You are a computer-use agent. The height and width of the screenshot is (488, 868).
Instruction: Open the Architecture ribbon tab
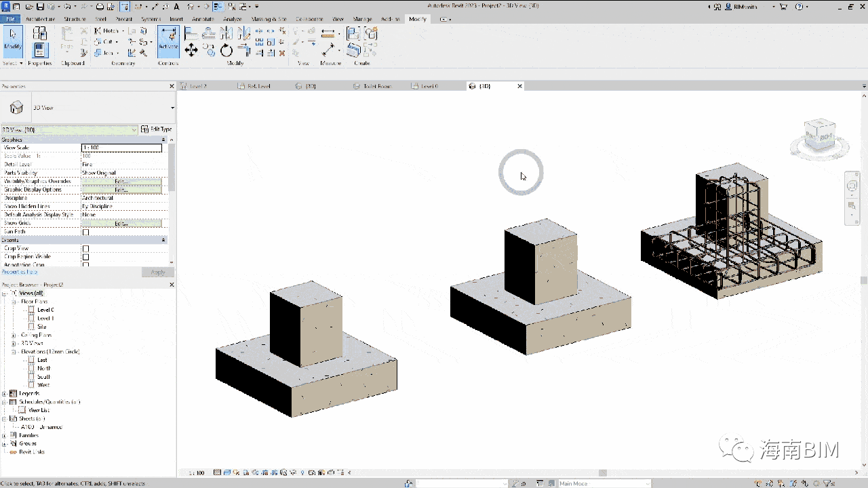coord(40,19)
